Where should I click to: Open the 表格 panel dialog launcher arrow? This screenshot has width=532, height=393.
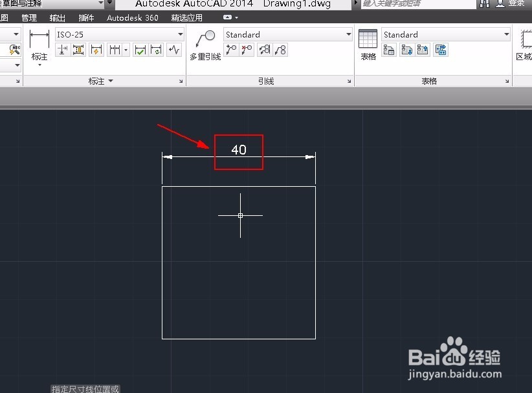pyautogui.click(x=507, y=81)
